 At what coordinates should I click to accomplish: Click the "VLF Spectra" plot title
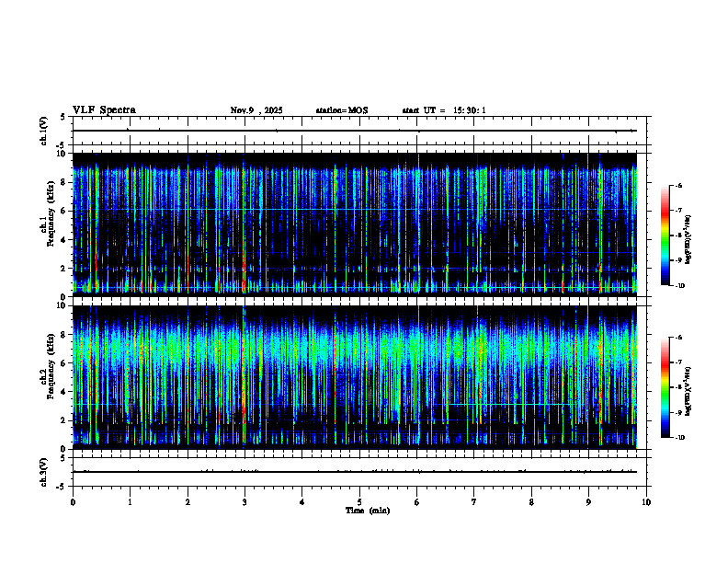click(104, 110)
